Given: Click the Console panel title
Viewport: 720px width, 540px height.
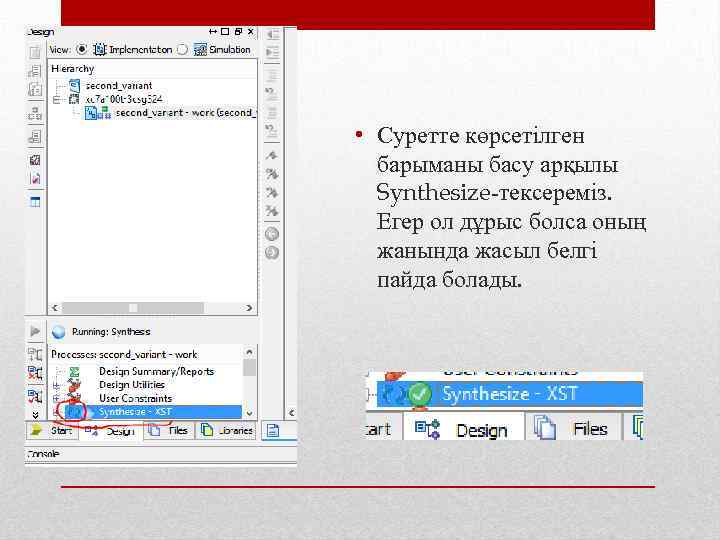Looking at the screenshot, I should pos(43,454).
